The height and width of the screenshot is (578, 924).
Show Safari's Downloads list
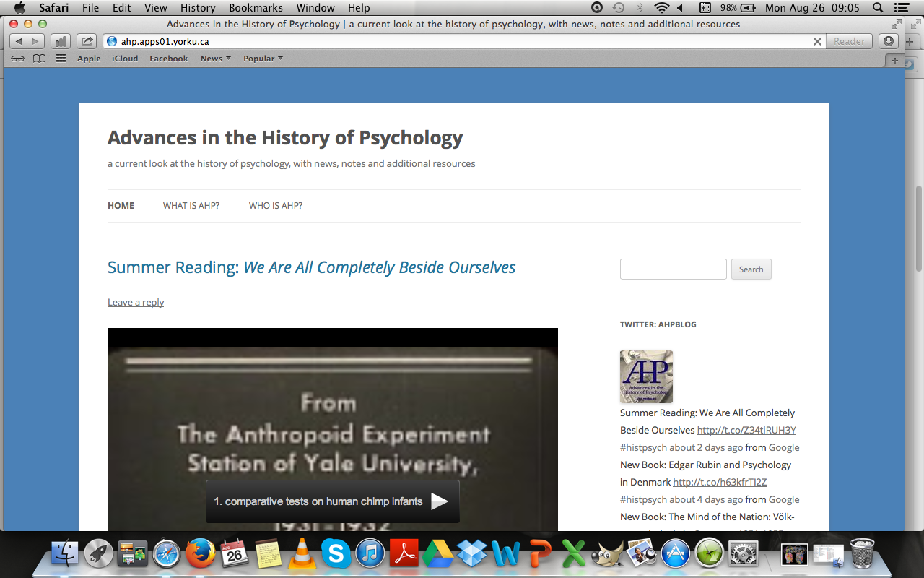[888, 41]
